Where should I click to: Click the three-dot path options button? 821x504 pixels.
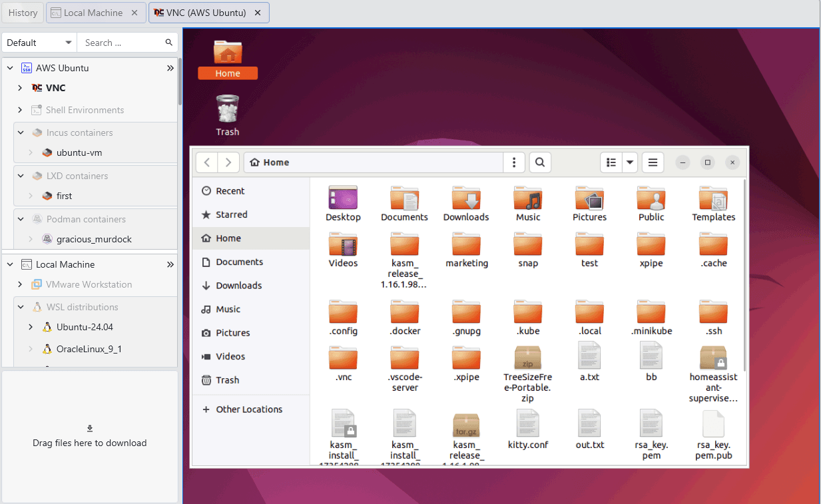(x=513, y=162)
